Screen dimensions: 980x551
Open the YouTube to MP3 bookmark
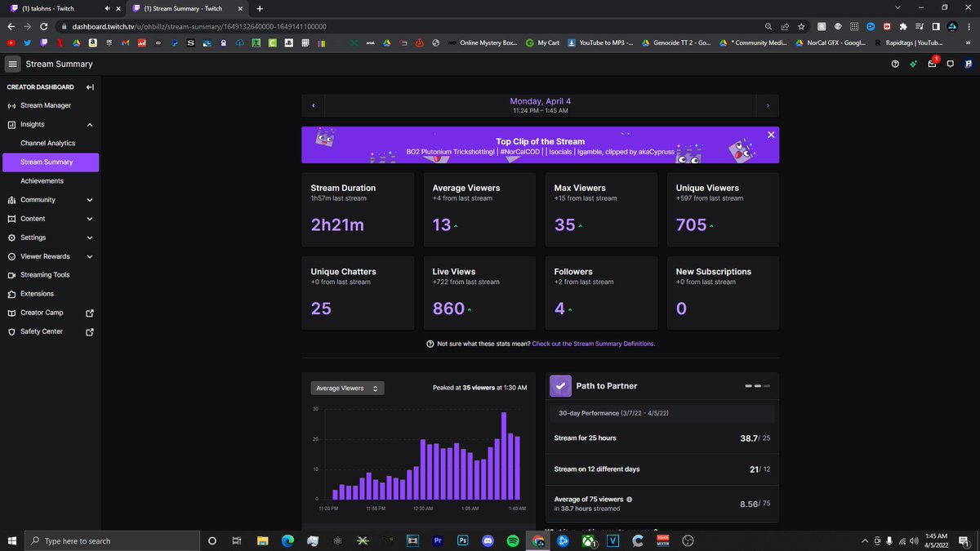click(x=600, y=42)
